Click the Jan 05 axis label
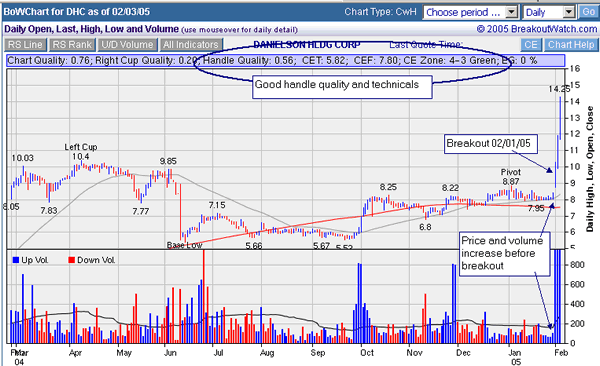600x366 pixels. (515, 357)
